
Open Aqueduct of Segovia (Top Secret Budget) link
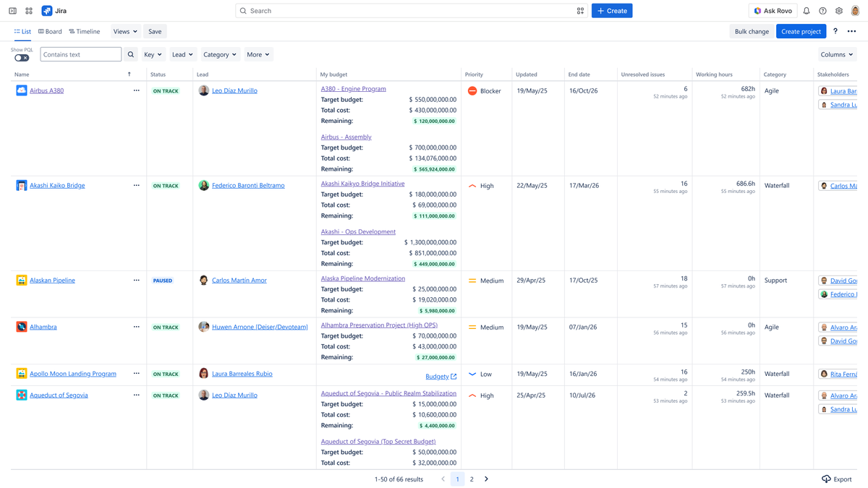pos(378,442)
